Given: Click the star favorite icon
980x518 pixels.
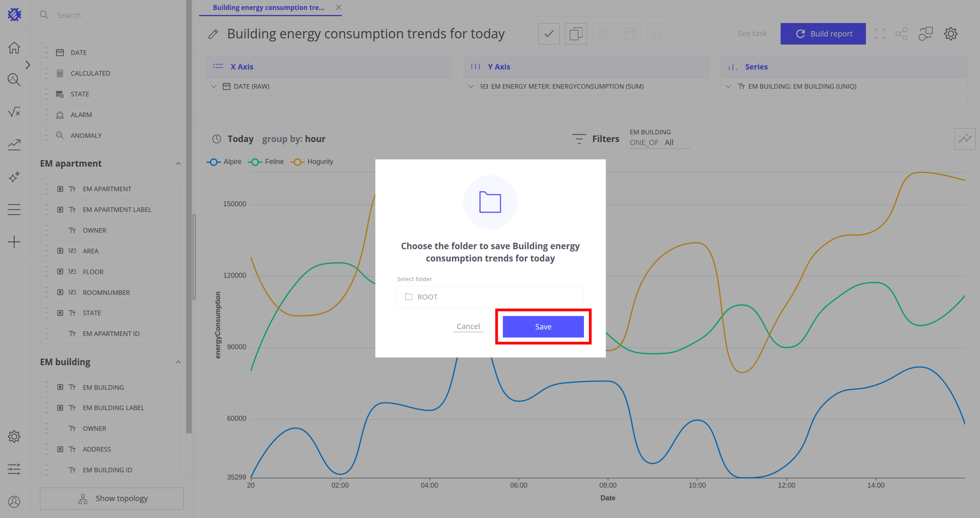Looking at the screenshot, I should point(657,34).
